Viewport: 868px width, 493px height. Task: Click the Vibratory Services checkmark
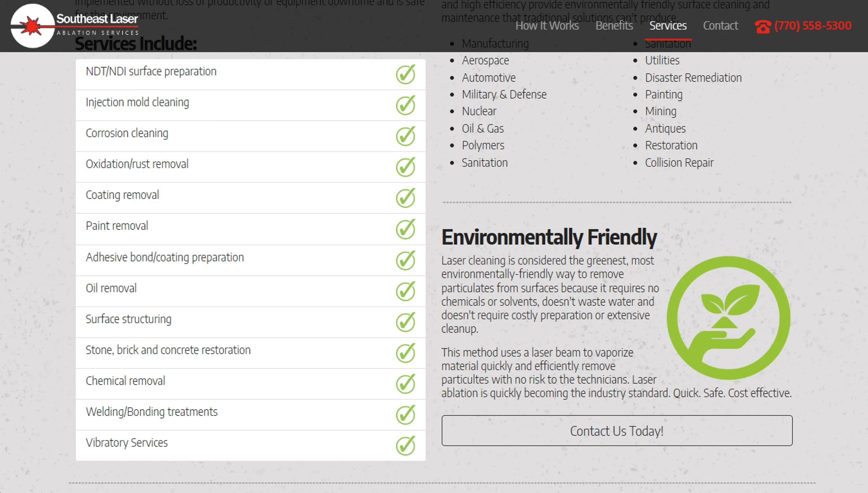(406, 445)
